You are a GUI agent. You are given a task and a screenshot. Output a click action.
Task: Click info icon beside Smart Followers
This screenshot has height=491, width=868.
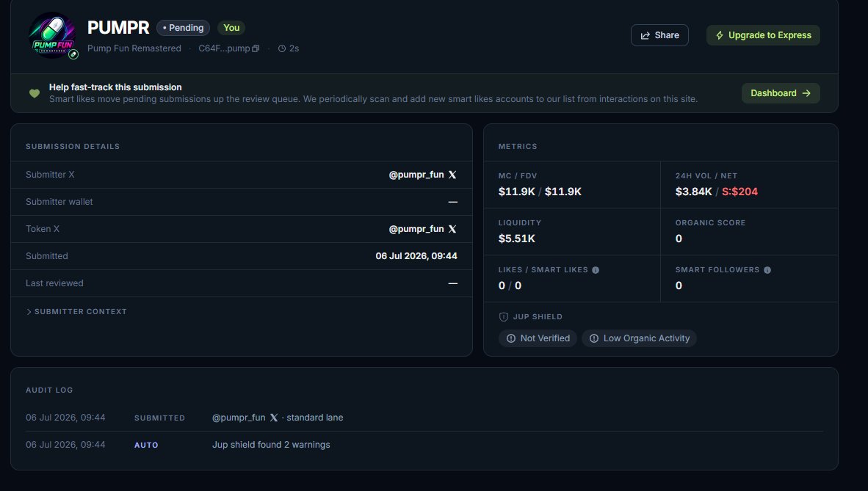[767, 270]
